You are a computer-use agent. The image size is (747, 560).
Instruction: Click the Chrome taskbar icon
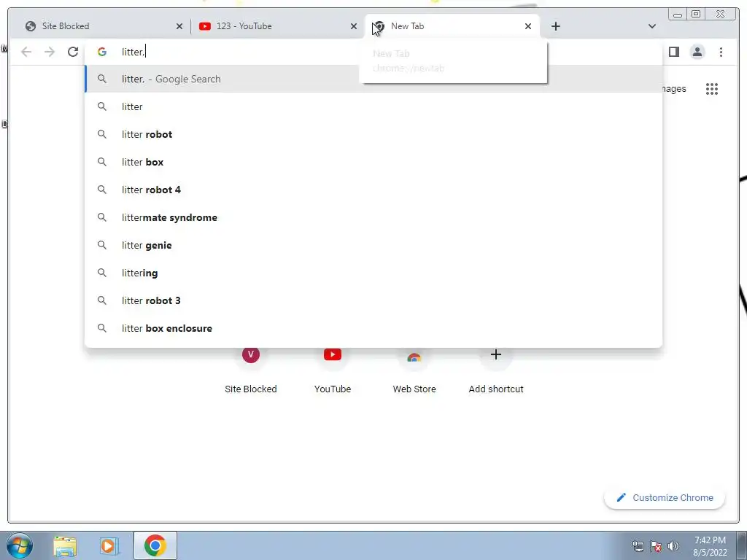point(155,545)
